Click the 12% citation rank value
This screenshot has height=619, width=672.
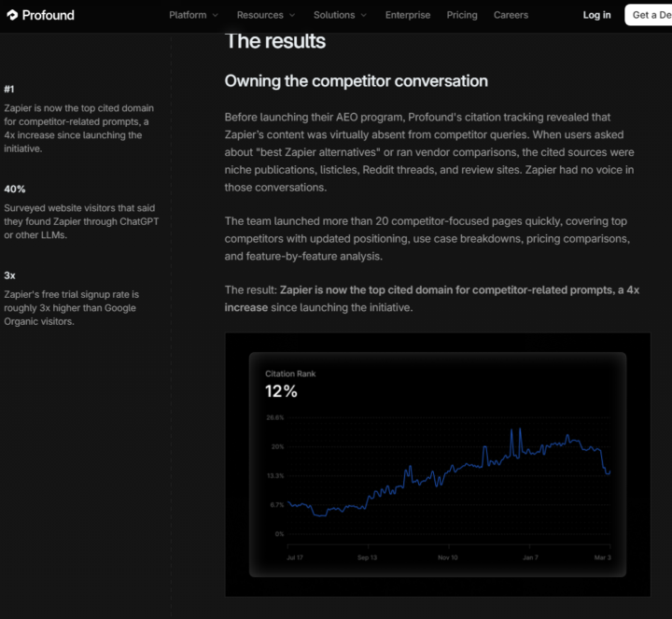pyautogui.click(x=281, y=391)
